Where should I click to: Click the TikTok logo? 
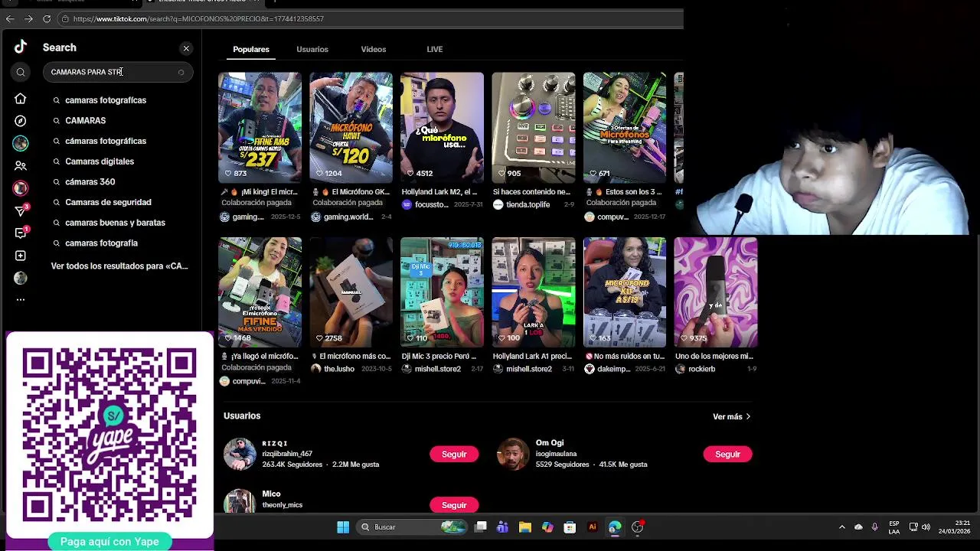point(21,47)
